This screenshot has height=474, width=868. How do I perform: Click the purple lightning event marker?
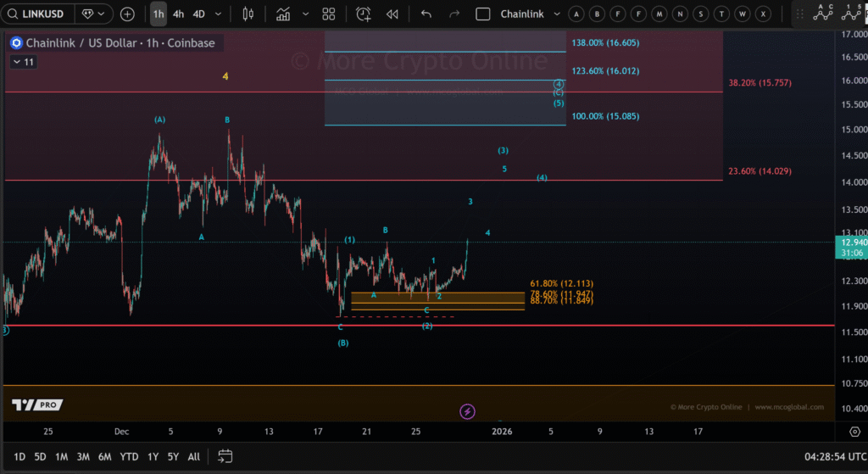click(467, 411)
